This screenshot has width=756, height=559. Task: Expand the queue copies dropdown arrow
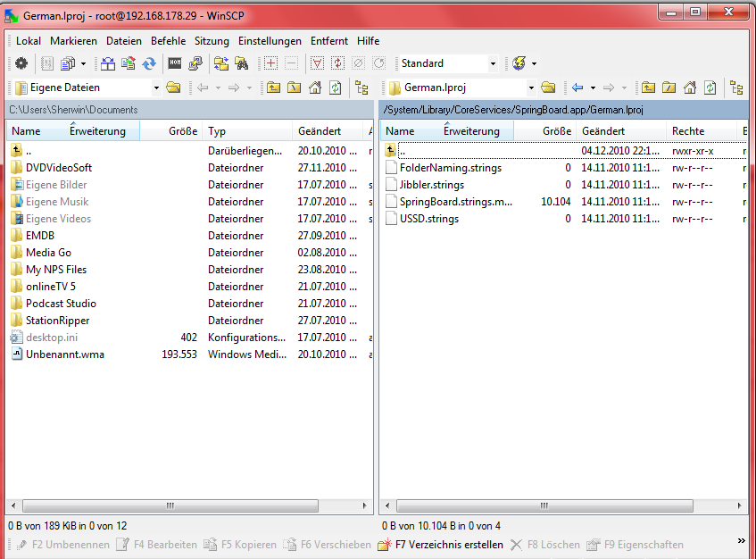(83, 63)
